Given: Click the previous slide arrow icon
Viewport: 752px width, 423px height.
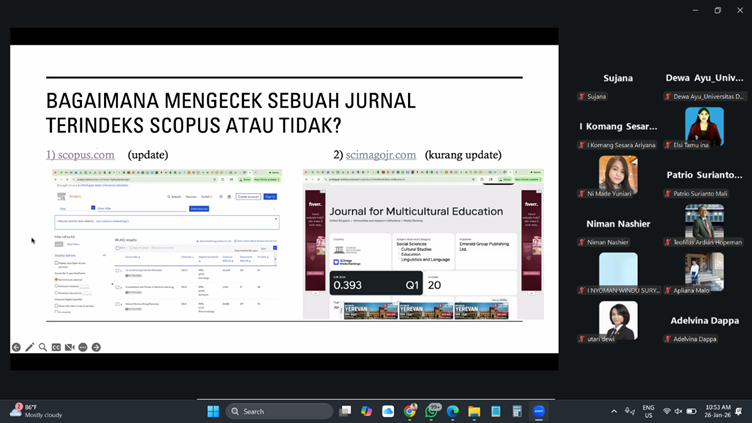Looking at the screenshot, I should coord(16,347).
